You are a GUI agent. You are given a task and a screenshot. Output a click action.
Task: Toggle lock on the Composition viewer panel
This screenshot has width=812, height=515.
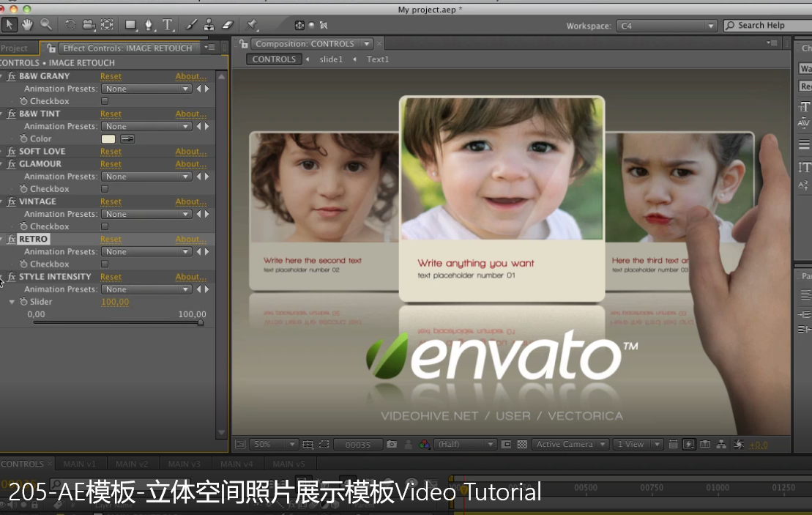(243, 44)
